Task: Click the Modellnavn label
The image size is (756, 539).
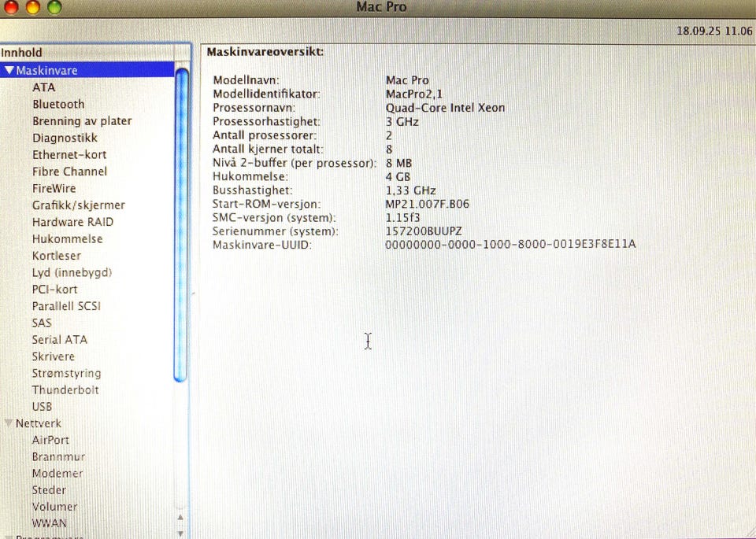Action: [x=246, y=80]
